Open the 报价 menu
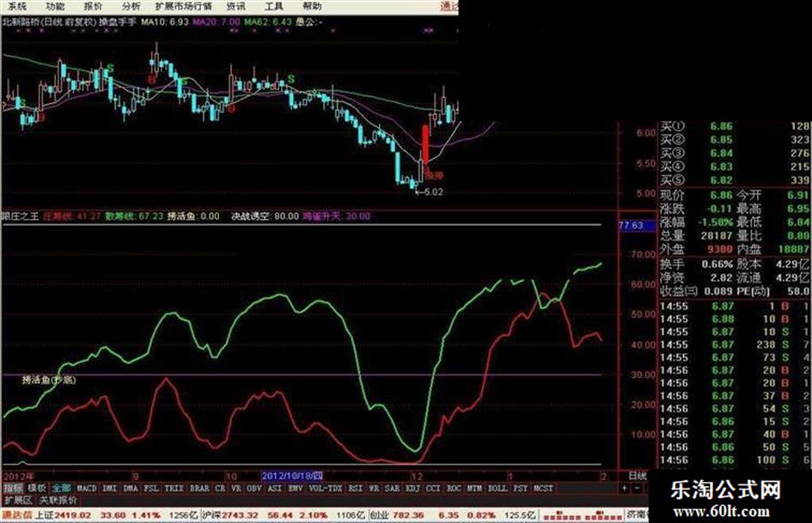 pyautogui.click(x=93, y=7)
